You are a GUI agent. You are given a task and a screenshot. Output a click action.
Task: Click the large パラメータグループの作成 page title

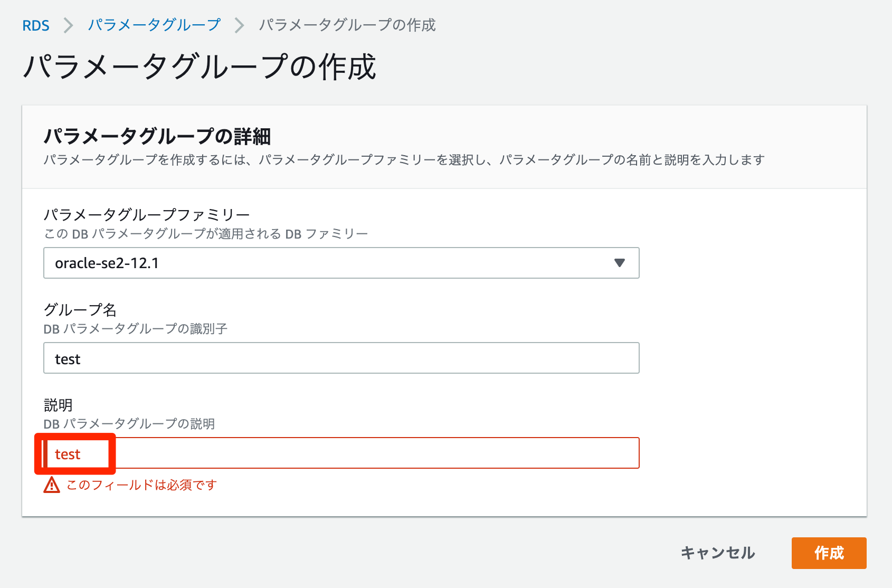click(199, 67)
